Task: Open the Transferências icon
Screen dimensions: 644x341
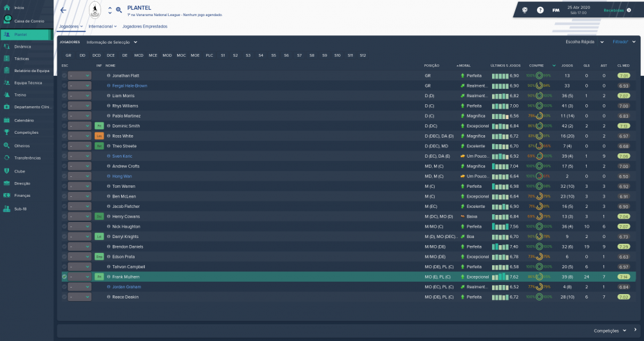Action: 6,158
